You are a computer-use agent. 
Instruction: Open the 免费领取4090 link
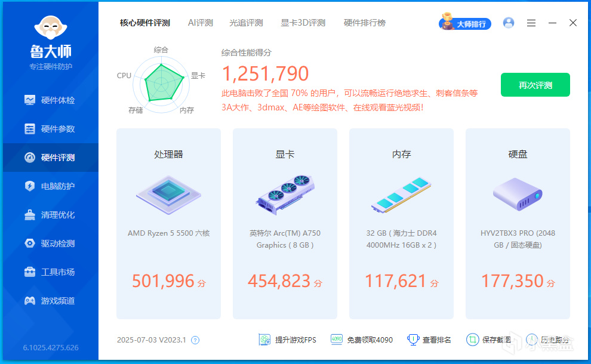[x=370, y=340]
